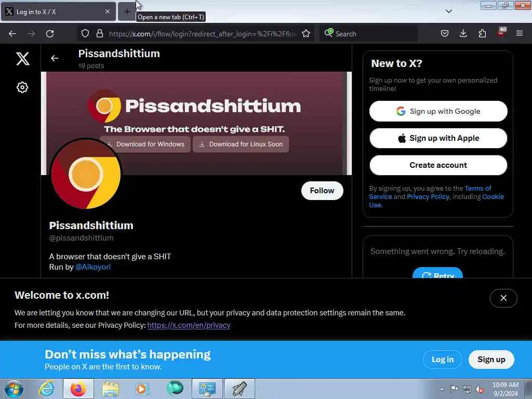Bookmark this page with the star
This screenshot has width=532, height=399.
click(x=306, y=33)
